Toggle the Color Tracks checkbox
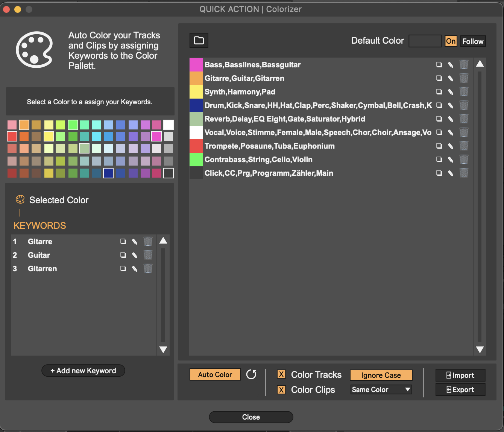Screen dimensions: 504x432 click(x=281, y=374)
